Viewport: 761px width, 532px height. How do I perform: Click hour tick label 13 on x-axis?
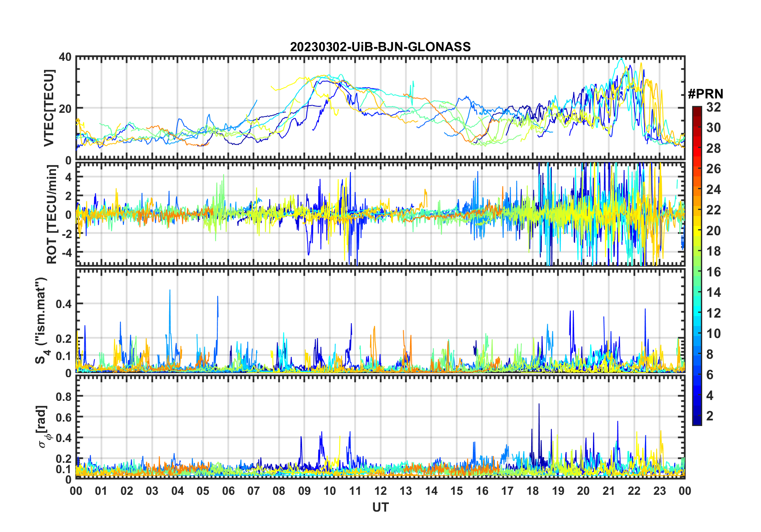point(406,491)
